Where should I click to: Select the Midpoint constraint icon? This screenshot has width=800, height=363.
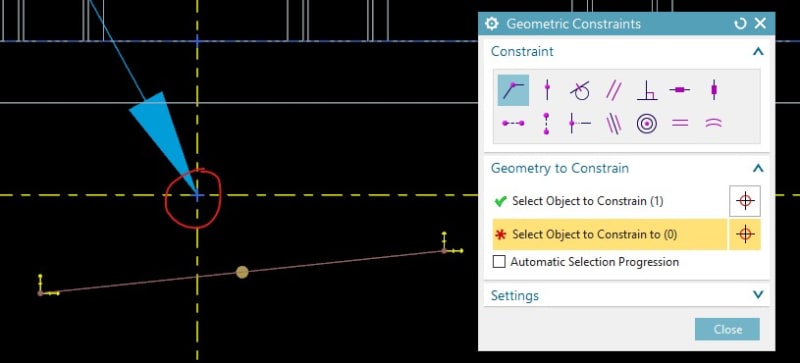point(580,124)
